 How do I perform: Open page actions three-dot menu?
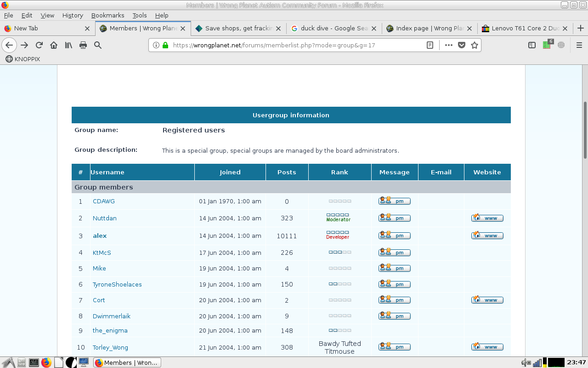[x=449, y=45]
